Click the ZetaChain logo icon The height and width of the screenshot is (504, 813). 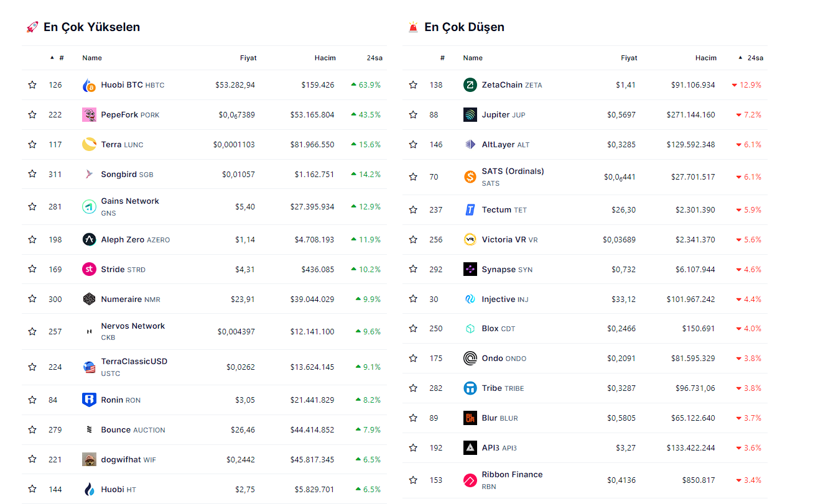coord(470,85)
